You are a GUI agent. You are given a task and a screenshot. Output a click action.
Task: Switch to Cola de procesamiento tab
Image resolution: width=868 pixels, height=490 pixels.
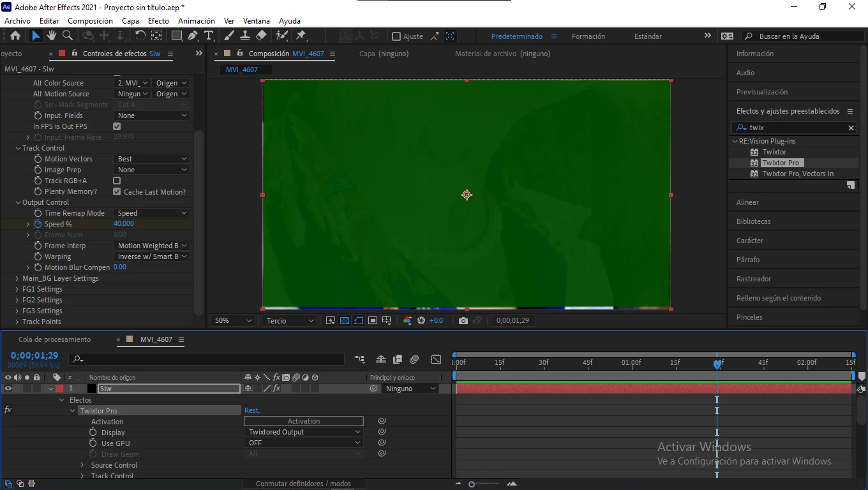click(x=54, y=339)
